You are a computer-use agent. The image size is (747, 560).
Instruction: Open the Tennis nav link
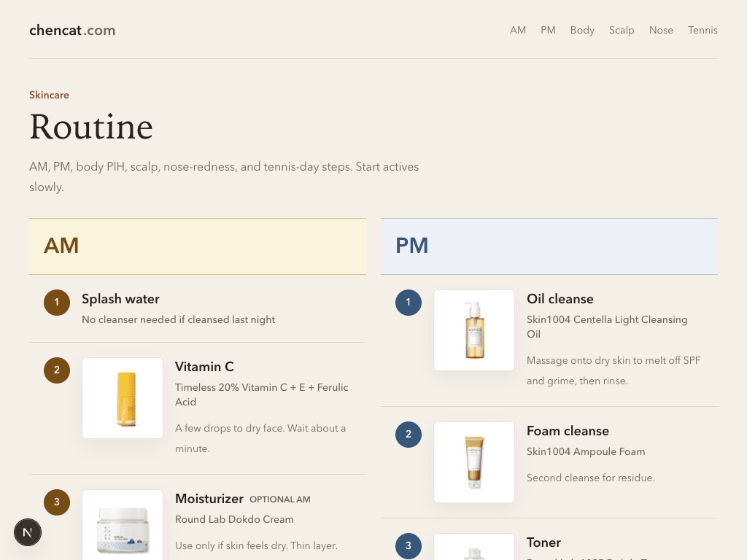[x=703, y=30]
